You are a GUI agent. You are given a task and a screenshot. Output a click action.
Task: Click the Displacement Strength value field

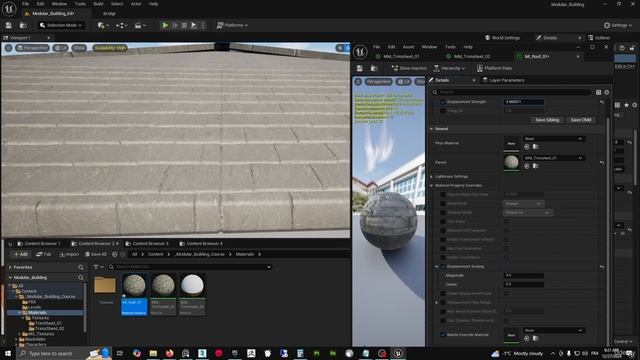[523, 102]
